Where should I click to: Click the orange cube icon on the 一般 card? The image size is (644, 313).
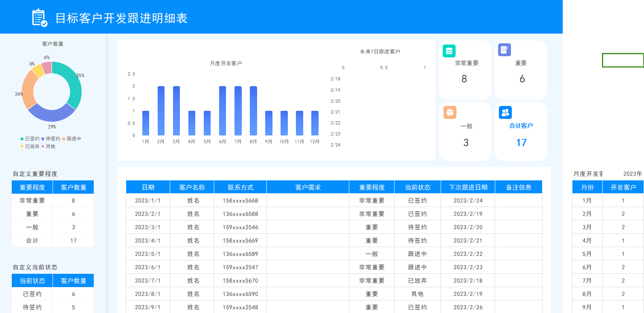point(450,112)
